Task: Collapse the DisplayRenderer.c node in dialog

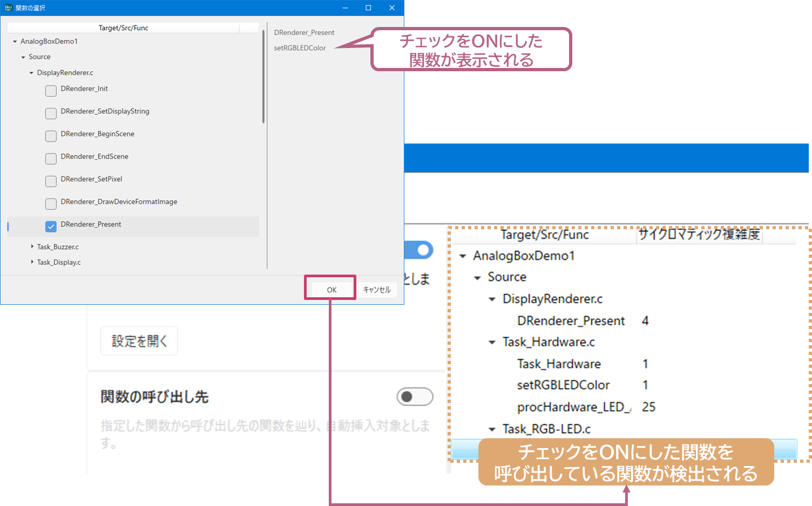Action: tap(31, 73)
